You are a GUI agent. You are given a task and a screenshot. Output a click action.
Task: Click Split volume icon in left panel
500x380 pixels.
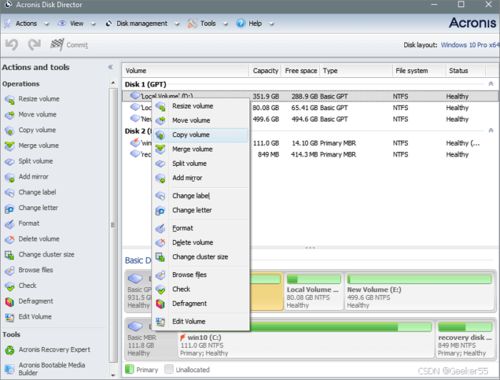[10, 162]
